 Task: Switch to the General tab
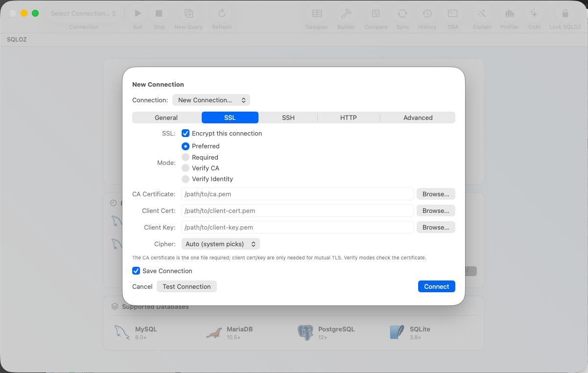[x=166, y=117]
